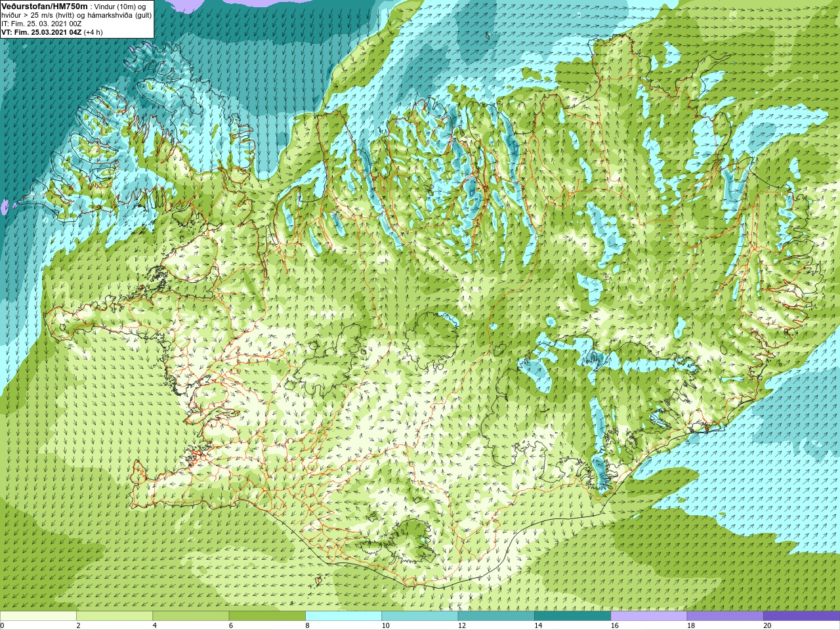Select the medium purple 18–20 legend swatch
The image size is (840, 630).
tap(725, 616)
